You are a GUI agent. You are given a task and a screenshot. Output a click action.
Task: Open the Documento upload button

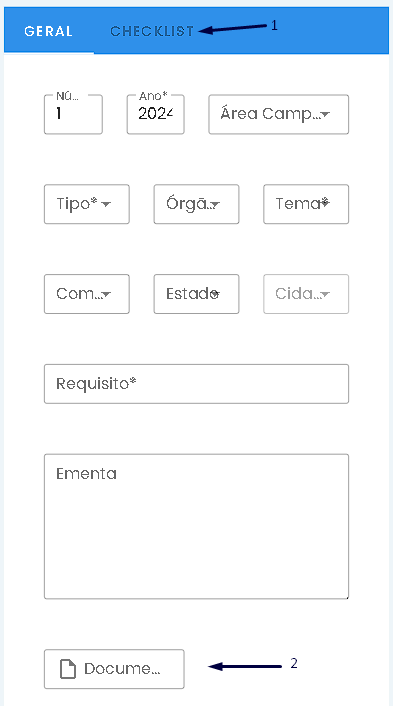114,669
